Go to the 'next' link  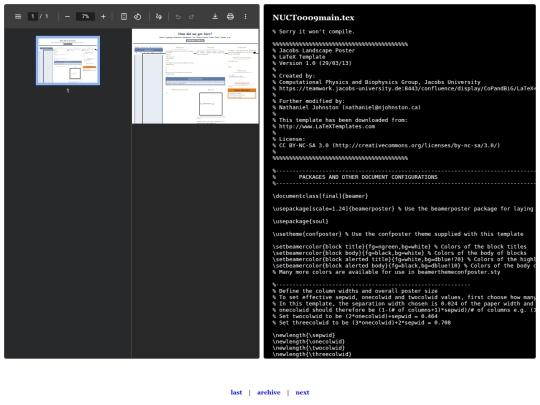(x=302, y=392)
